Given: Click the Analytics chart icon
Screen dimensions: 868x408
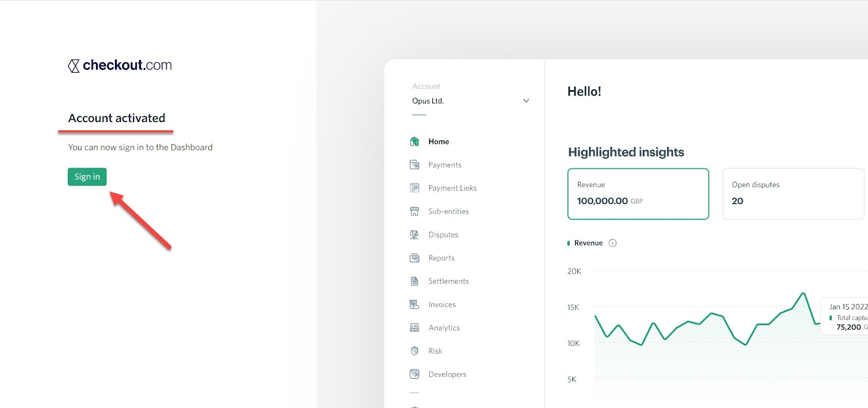Looking at the screenshot, I should point(414,328).
